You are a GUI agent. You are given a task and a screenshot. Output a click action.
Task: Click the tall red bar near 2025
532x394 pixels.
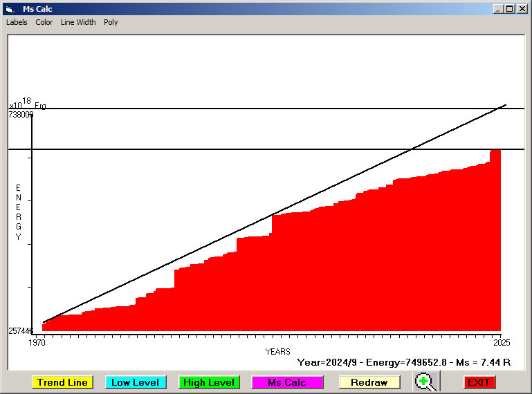pos(495,242)
